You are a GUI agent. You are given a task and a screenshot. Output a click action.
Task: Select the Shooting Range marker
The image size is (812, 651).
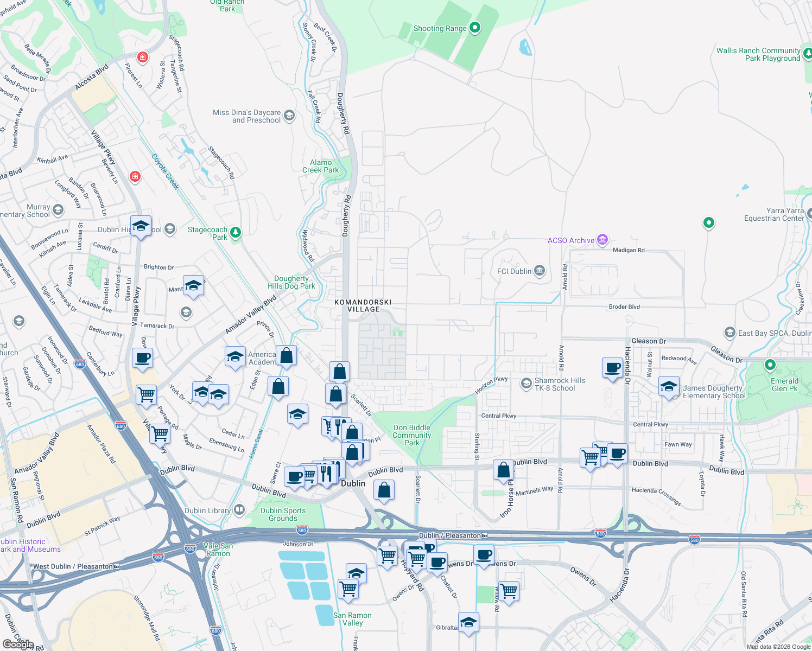(474, 28)
